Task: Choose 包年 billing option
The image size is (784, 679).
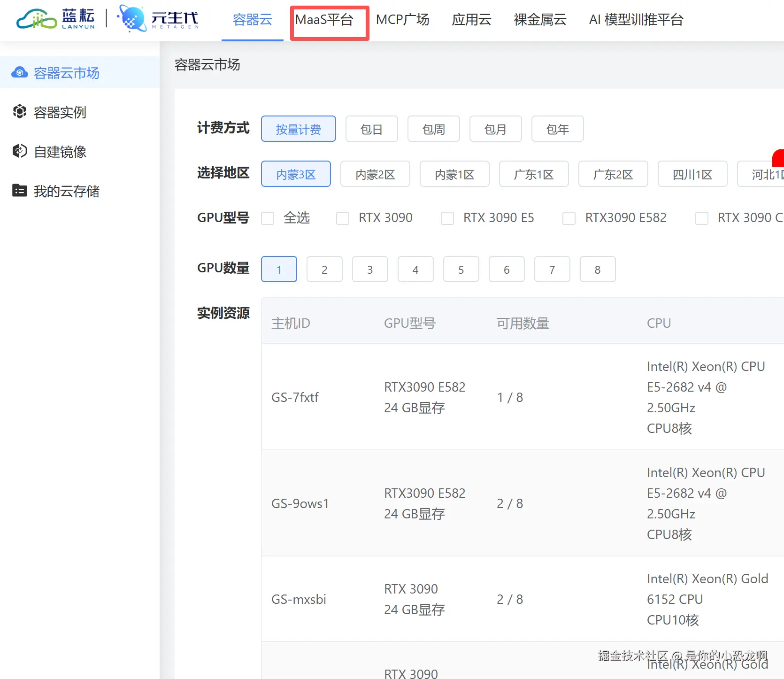Action: [558, 129]
